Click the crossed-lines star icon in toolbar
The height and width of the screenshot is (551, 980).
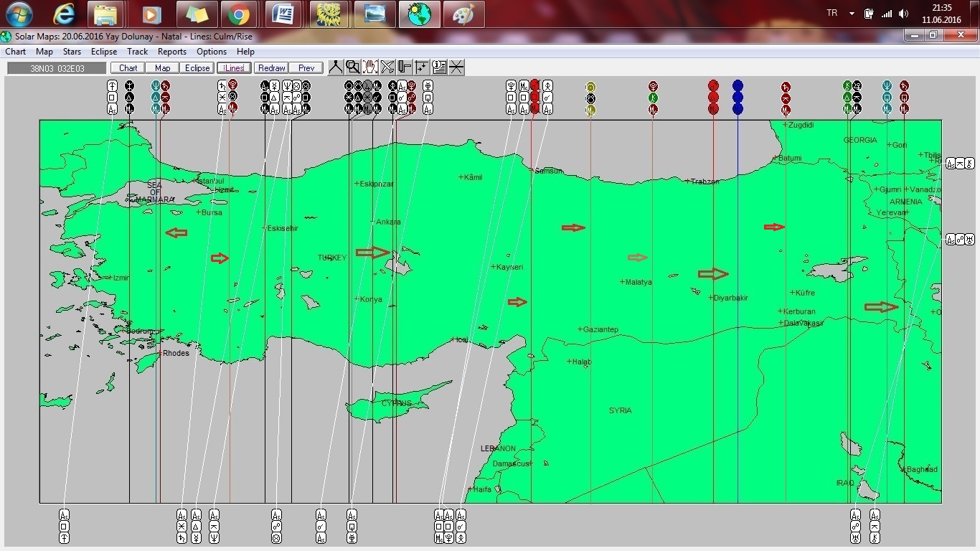pyautogui.click(x=456, y=67)
